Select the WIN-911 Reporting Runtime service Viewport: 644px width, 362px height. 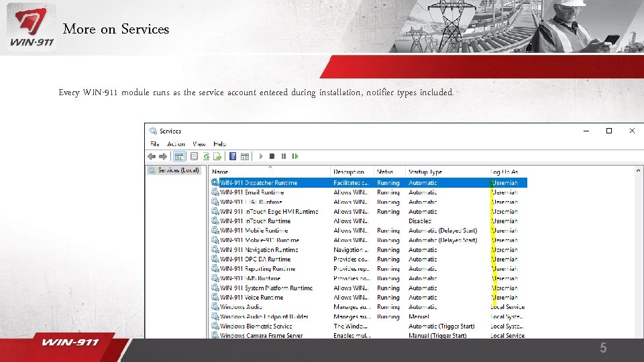pyautogui.click(x=258, y=268)
